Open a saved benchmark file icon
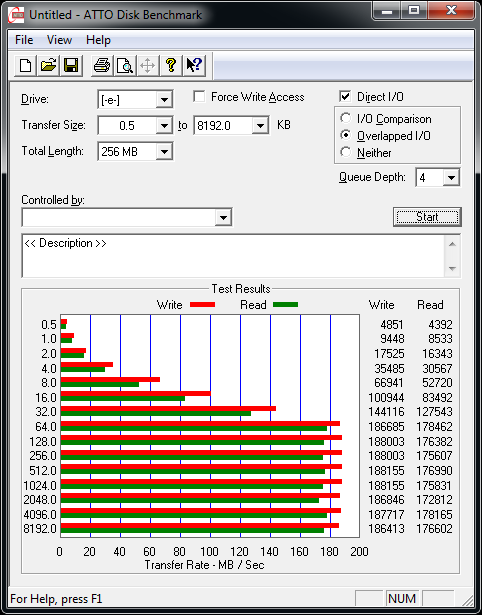Image resolution: width=482 pixels, height=615 pixels. click(48, 65)
